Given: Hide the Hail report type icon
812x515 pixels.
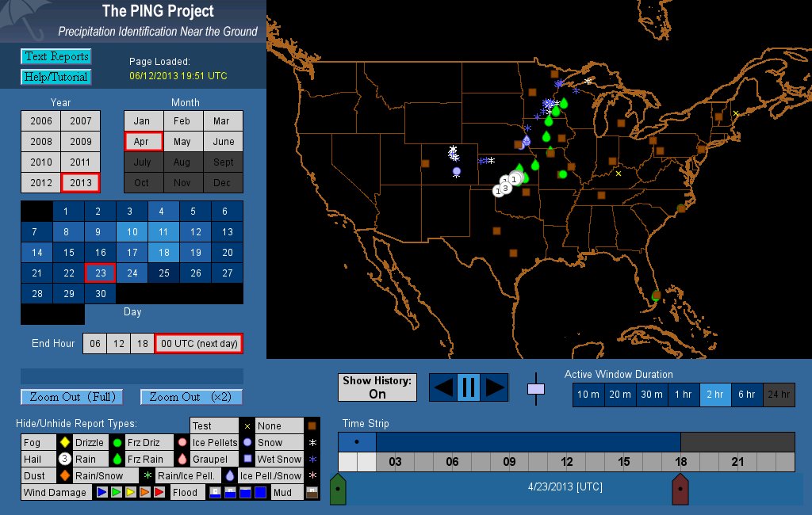Looking at the screenshot, I should pos(65,459).
